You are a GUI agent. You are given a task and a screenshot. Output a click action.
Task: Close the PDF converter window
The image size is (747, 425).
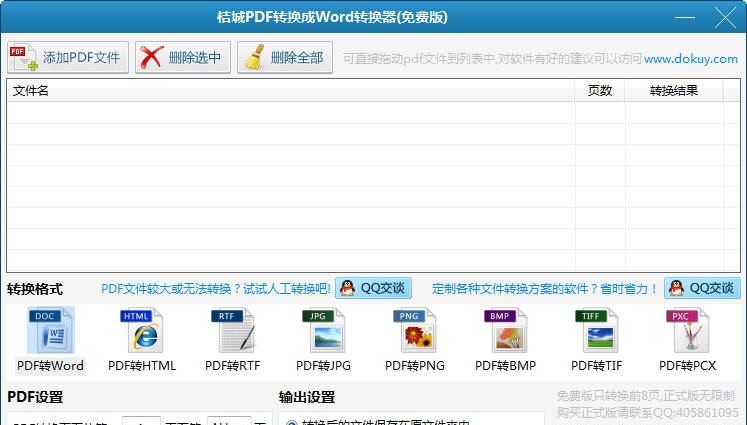(726, 18)
